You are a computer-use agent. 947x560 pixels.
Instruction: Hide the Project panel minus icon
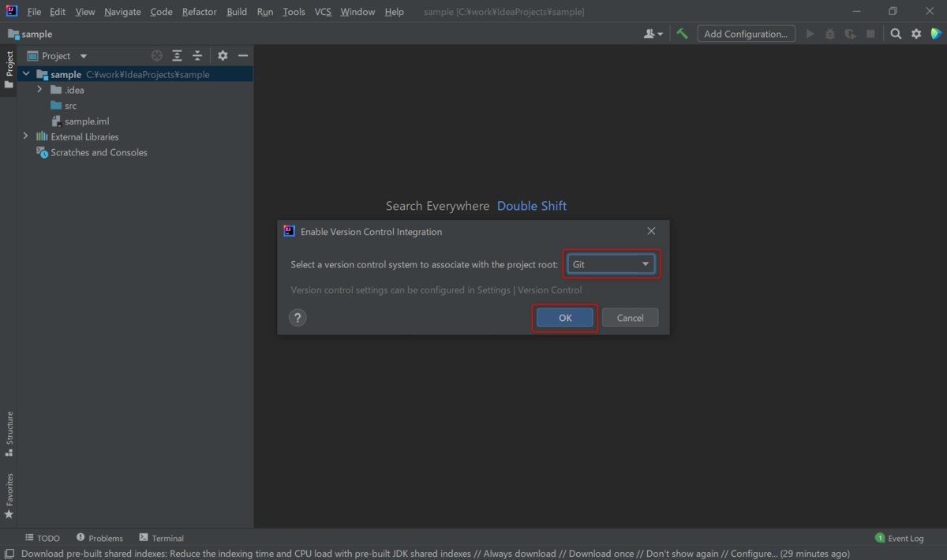243,56
